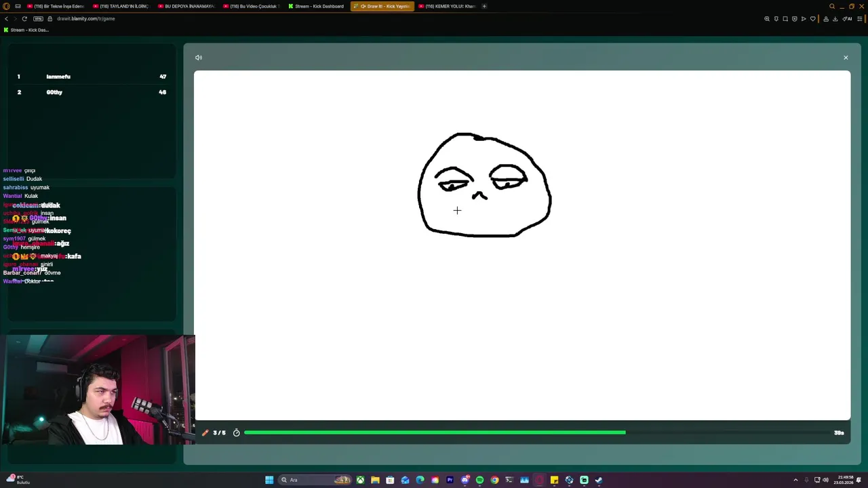
Task: Switch to 'Bu Video Çocukluk' tab
Action: click(x=250, y=6)
